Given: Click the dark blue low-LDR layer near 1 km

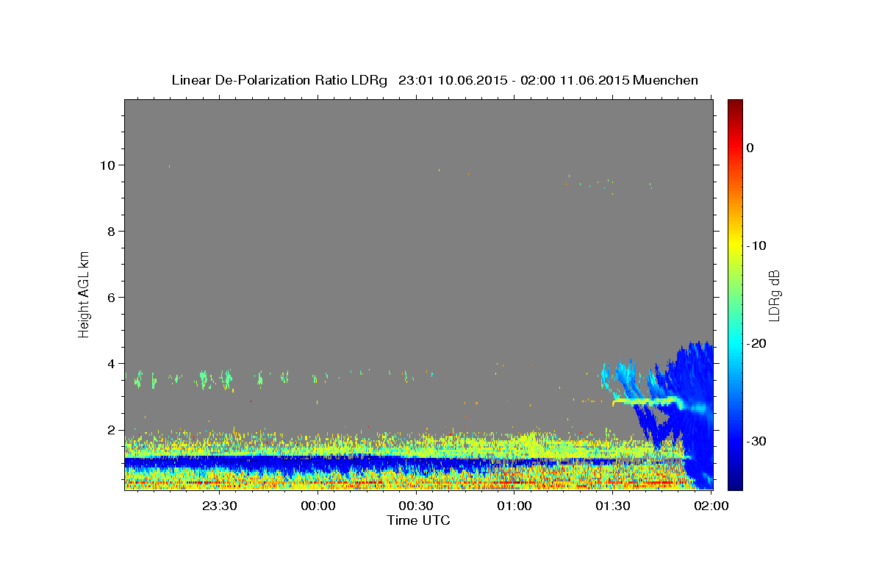Looking at the screenshot, I should [294, 463].
